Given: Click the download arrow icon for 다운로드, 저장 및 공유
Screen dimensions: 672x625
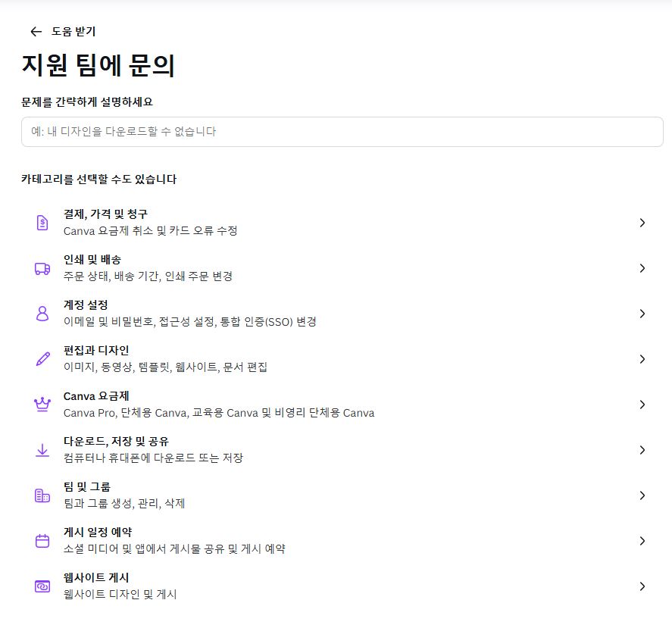Looking at the screenshot, I should point(42,448).
